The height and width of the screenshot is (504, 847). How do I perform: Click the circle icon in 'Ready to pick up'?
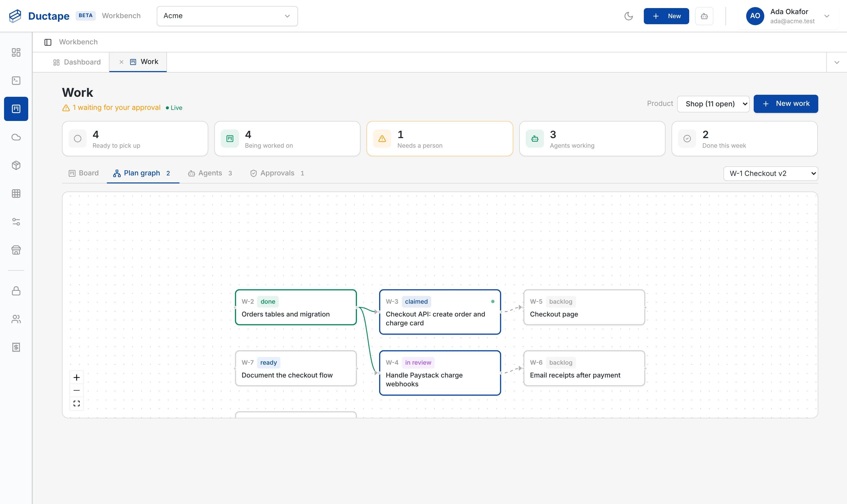tap(77, 139)
